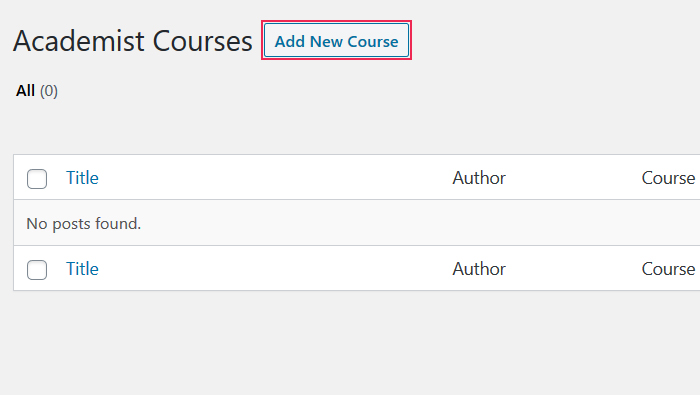Click the word All in the filter
Screen dimensions: 700x395
coord(25,91)
